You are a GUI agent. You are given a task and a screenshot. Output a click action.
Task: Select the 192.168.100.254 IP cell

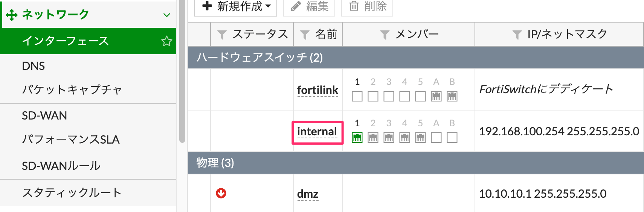click(x=559, y=132)
